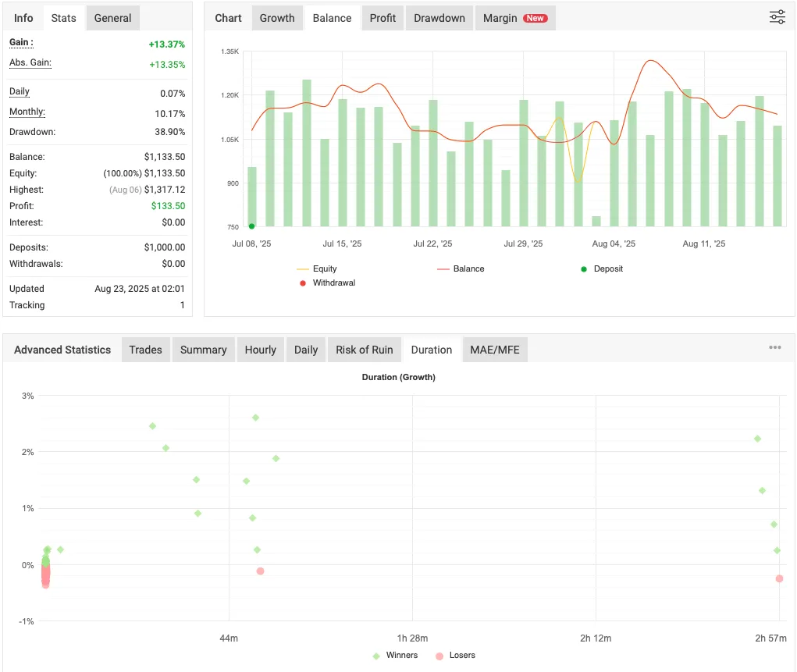
Task: Click the underlined Abs. Gain label
Action: point(30,62)
